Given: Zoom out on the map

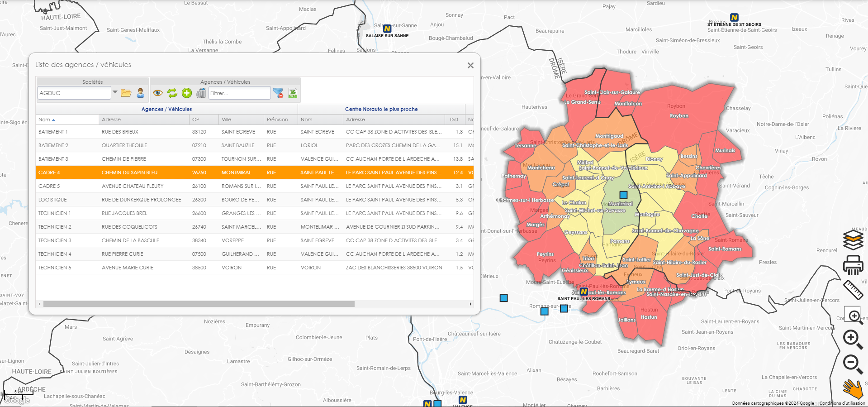Looking at the screenshot, I should pos(853,364).
